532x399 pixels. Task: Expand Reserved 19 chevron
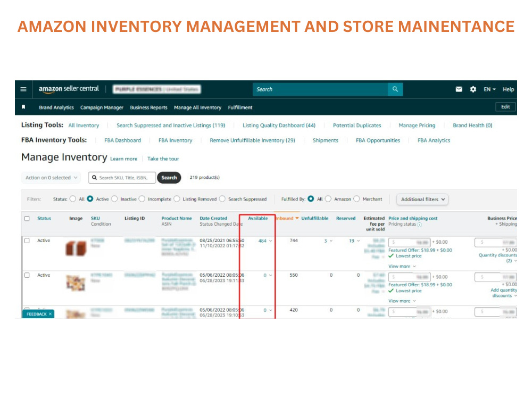[358, 241]
